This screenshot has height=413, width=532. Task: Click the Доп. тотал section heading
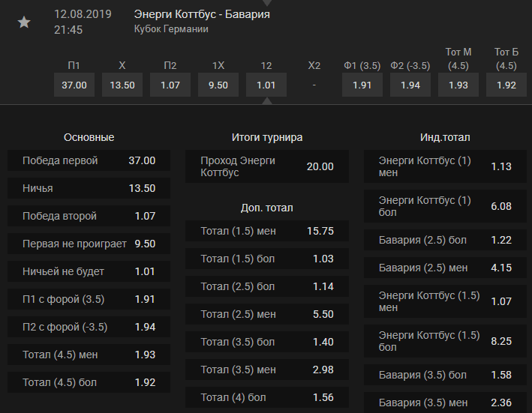point(267,208)
